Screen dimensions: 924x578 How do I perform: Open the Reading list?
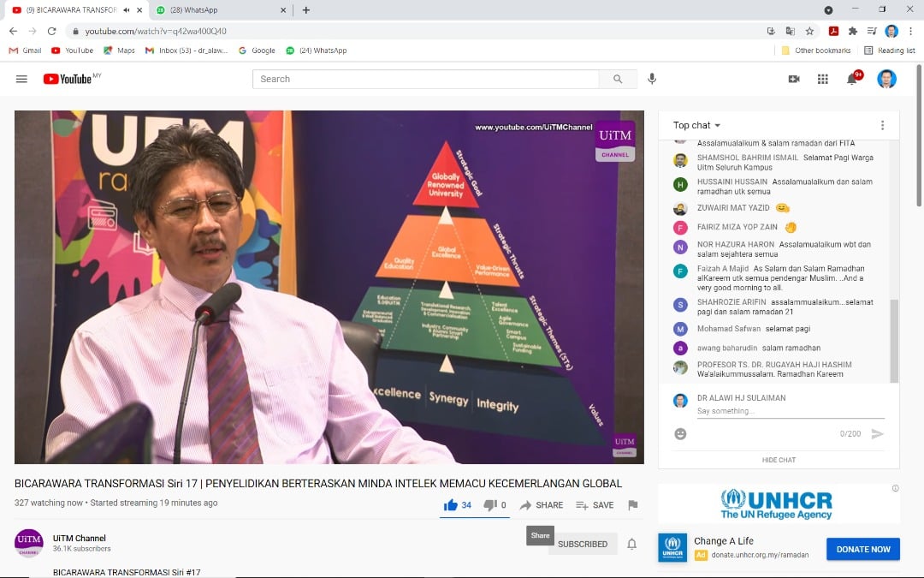click(889, 51)
